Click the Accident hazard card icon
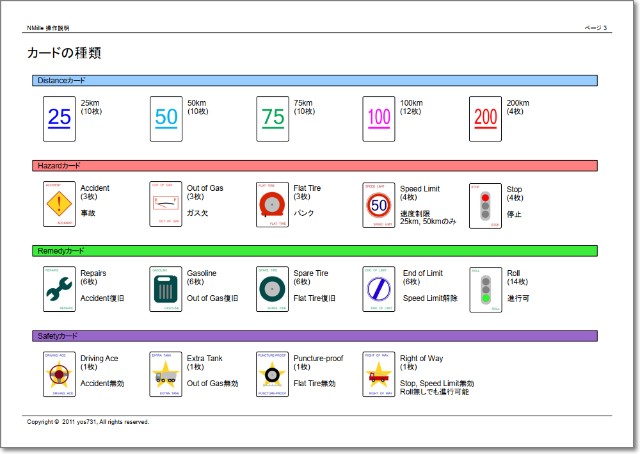 coord(59,204)
